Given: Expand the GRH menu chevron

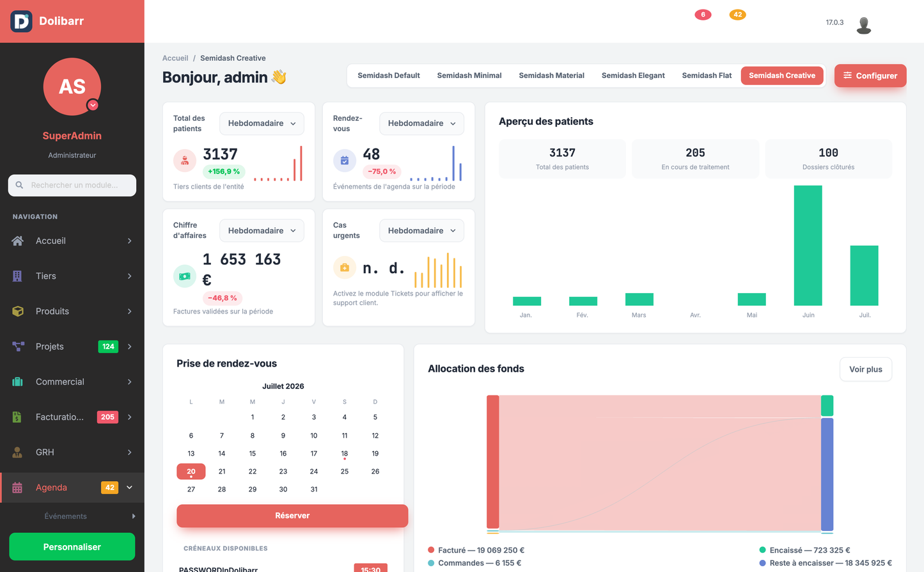Looking at the screenshot, I should pyautogui.click(x=130, y=452).
